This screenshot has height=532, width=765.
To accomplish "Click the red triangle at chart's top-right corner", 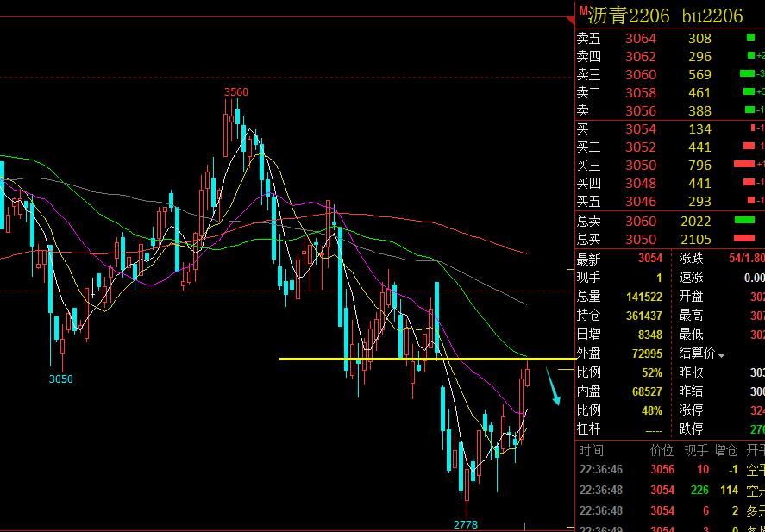I will pos(571,21).
